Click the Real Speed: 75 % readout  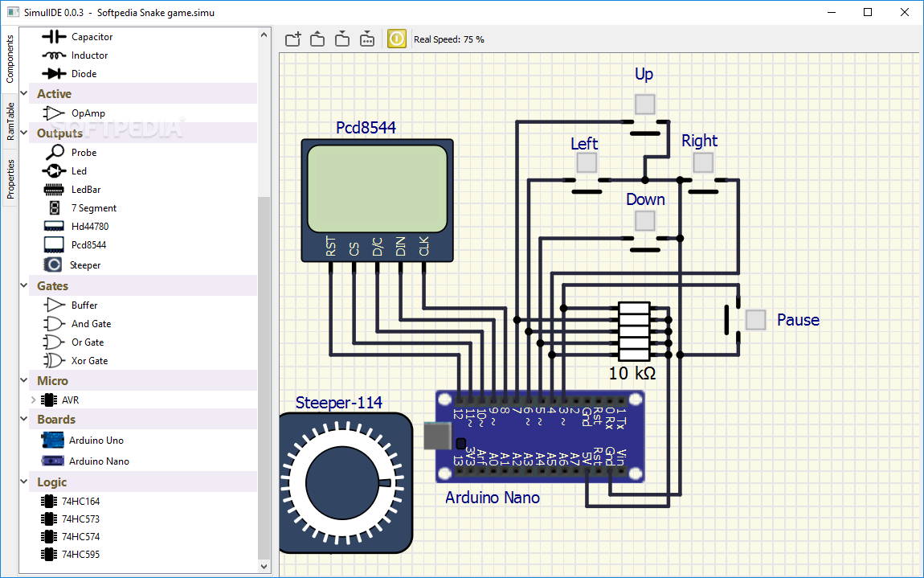click(449, 39)
